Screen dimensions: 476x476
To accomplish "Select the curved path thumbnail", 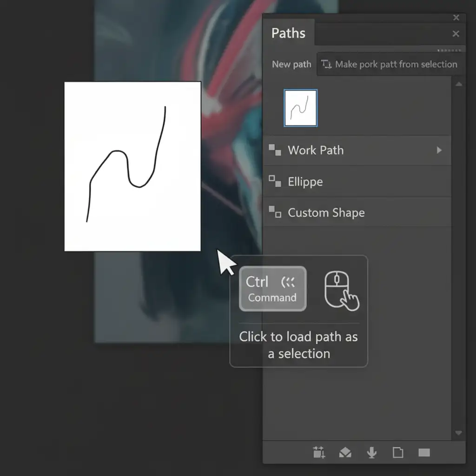I will [x=300, y=108].
